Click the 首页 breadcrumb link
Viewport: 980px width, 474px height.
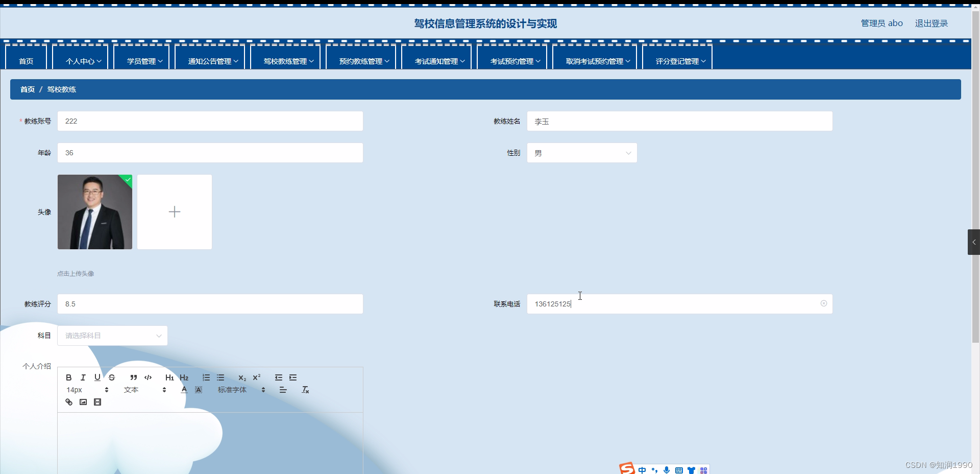27,89
